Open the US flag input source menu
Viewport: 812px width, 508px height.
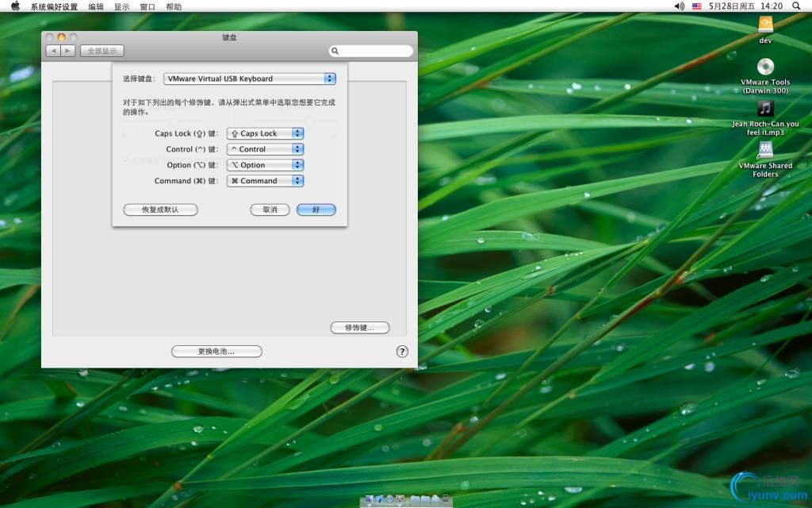point(697,6)
